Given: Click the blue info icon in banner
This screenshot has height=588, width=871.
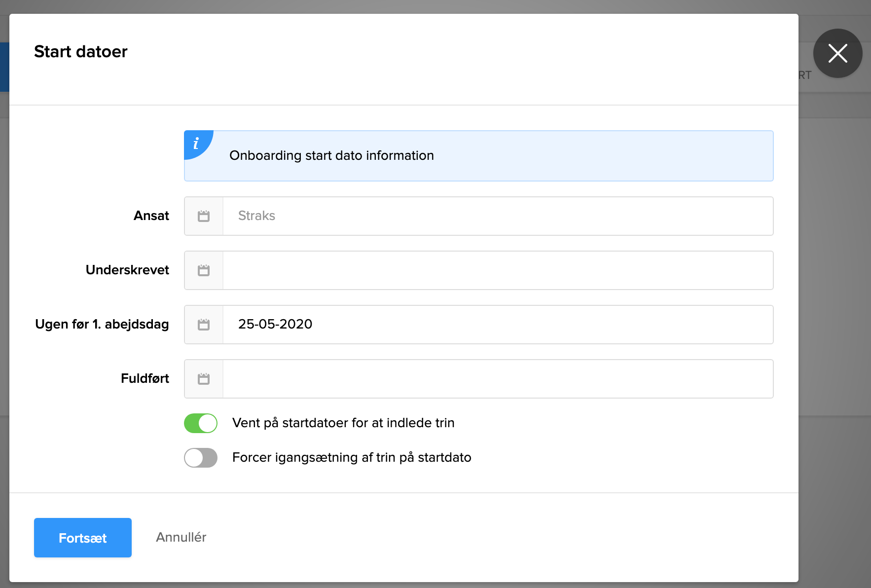Looking at the screenshot, I should [196, 144].
